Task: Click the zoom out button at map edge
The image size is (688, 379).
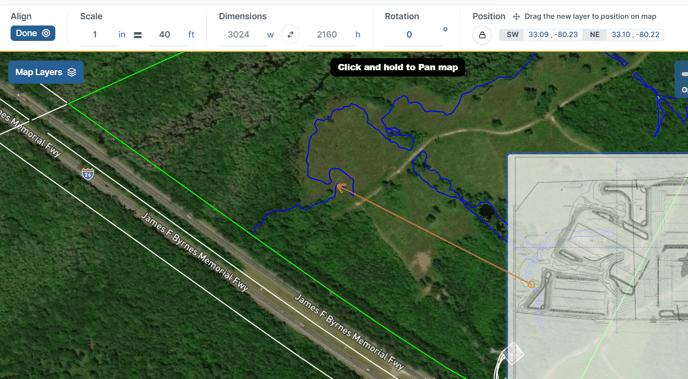Action: click(684, 75)
